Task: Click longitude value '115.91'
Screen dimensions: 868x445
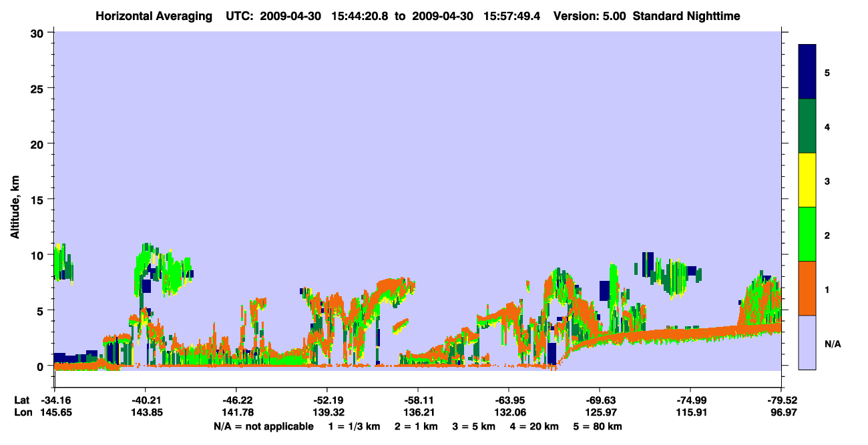Action: pyautogui.click(x=690, y=412)
